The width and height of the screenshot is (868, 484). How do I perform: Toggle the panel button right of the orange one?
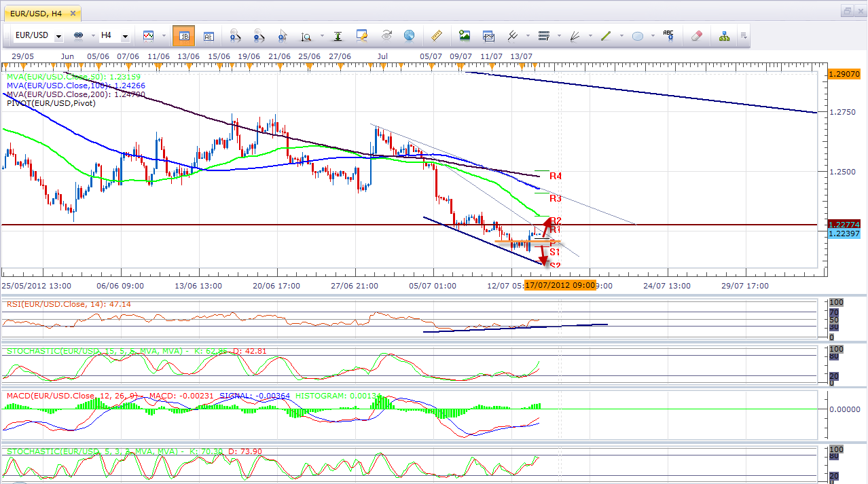(208, 35)
